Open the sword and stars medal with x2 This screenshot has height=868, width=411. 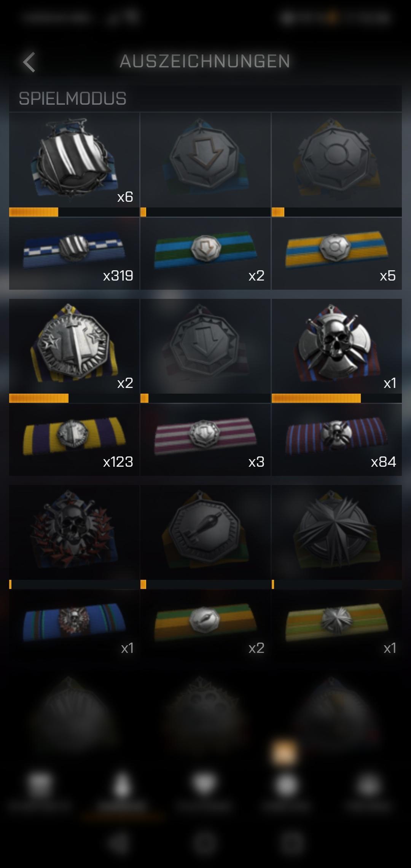coord(74,346)
